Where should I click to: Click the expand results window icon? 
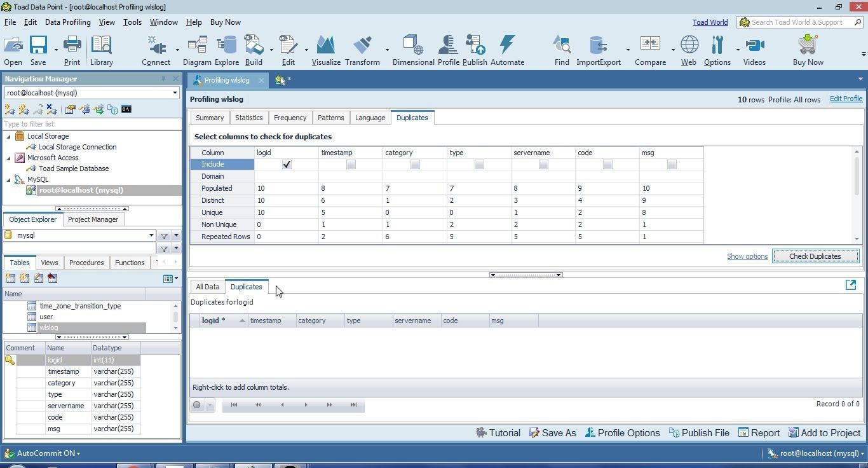(851, 285)
